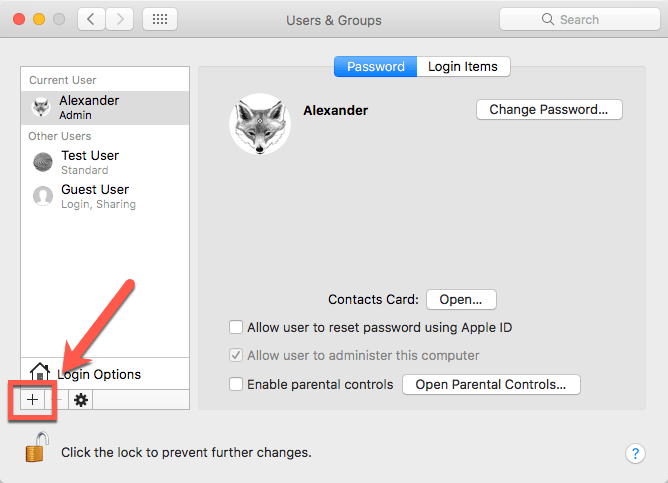Go forward with the right arrow
Screen dimensions: 668x483
tap(120, 19)
